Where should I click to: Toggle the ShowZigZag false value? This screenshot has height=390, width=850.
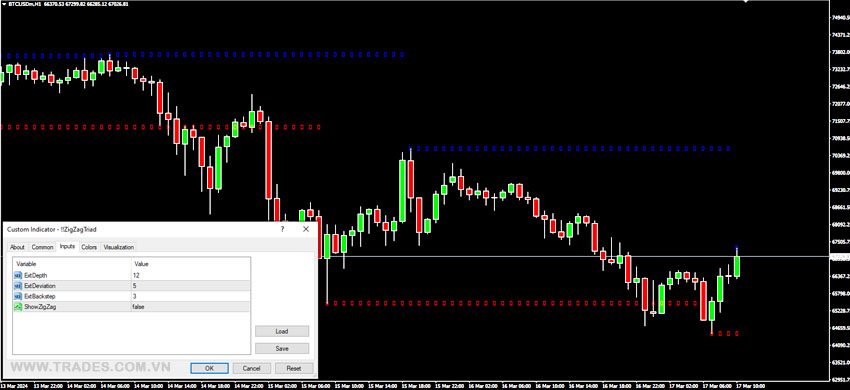point(191,306)
